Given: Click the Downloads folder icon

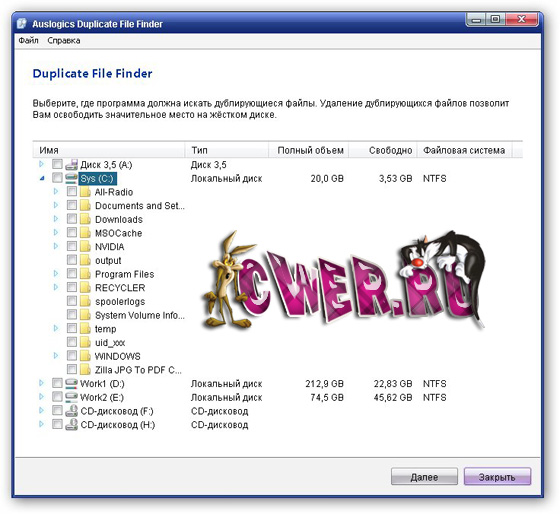Looking at the screenshot, I should coord(85,219).
